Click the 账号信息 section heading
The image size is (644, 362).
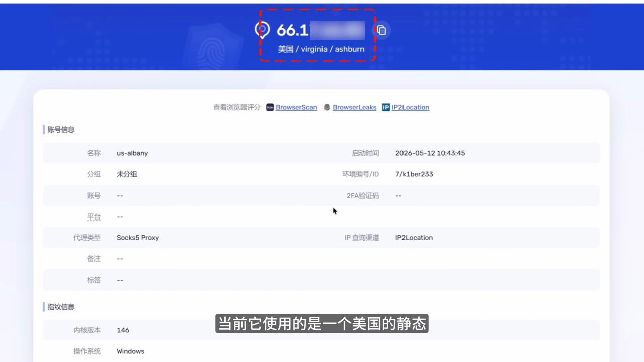click(x=61, y=130)
